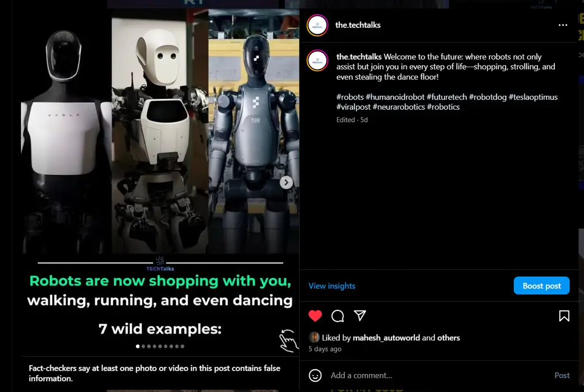Open the #robots hashtag
The width and height of the screenshot is (584, 392).
(350, 97)
